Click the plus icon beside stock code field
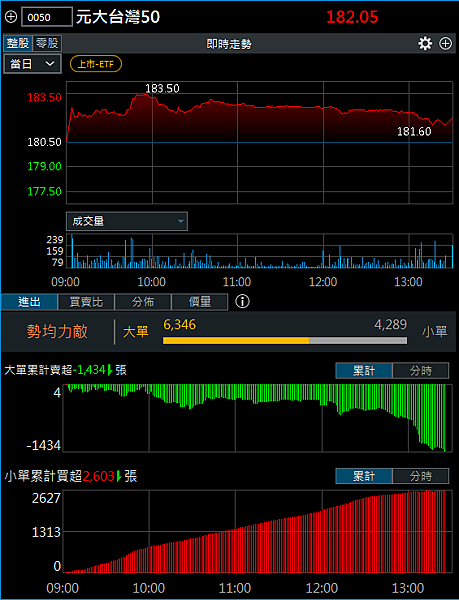Screen dimensions: 459x600 11,17
